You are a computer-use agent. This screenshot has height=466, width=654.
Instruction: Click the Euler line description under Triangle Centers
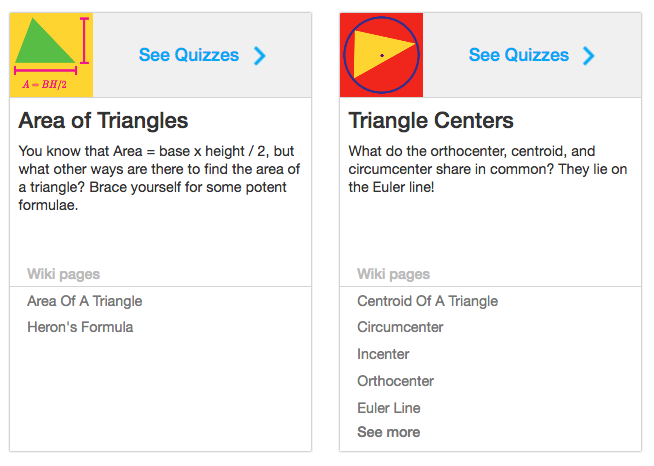tap(488, 169)
